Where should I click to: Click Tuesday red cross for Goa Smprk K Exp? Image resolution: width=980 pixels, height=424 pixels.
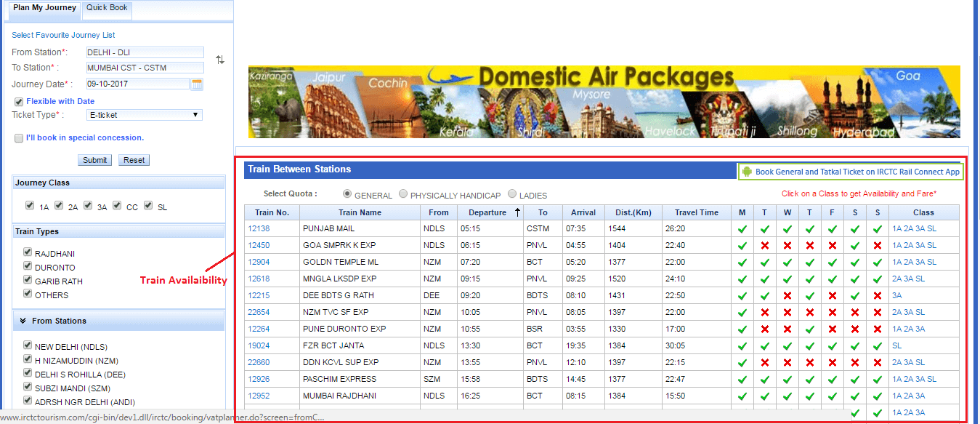click(764, 246)
